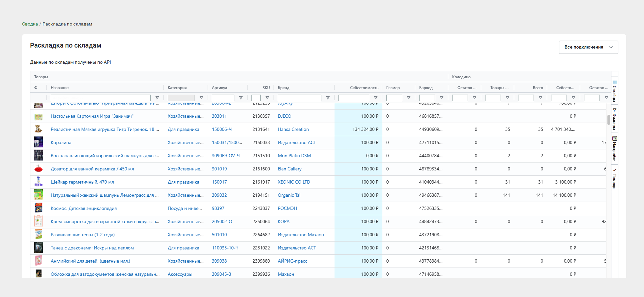This screenshot has width=644, height=297.
Task: Click filter icon for Категория column
Action: tap(201, 98)
